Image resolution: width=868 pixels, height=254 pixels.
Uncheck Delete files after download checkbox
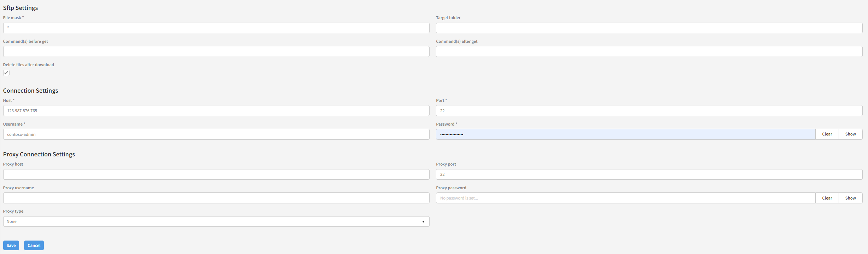pyautogui.click(x=6, y=73)
